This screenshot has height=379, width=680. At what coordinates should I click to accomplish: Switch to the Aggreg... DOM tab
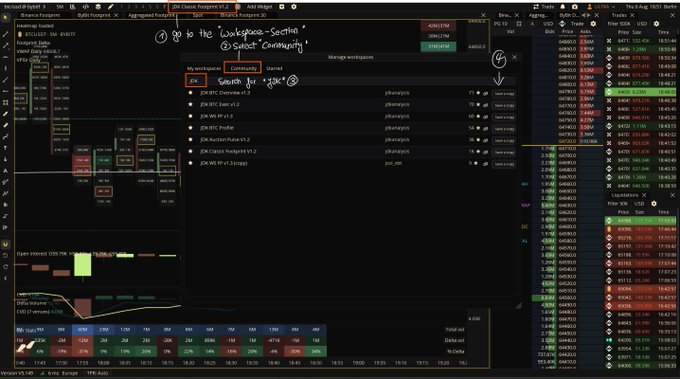538,15
